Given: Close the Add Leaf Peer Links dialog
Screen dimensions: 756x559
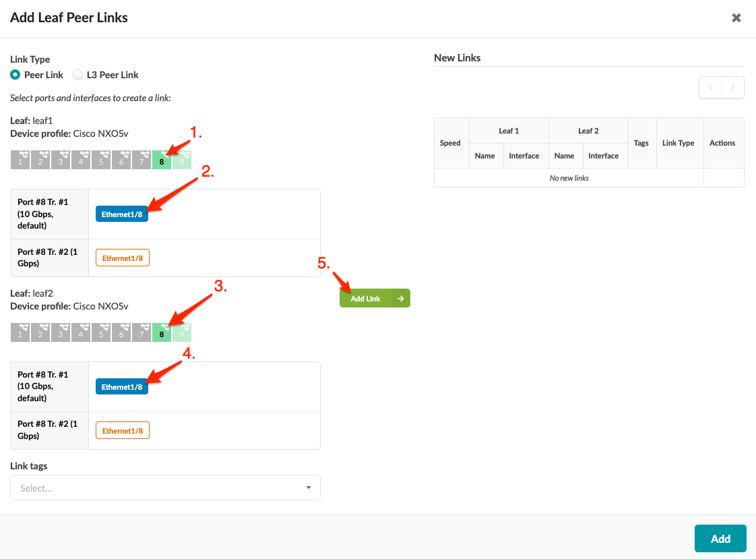Looking at the screenshot, I should point(736,18).
